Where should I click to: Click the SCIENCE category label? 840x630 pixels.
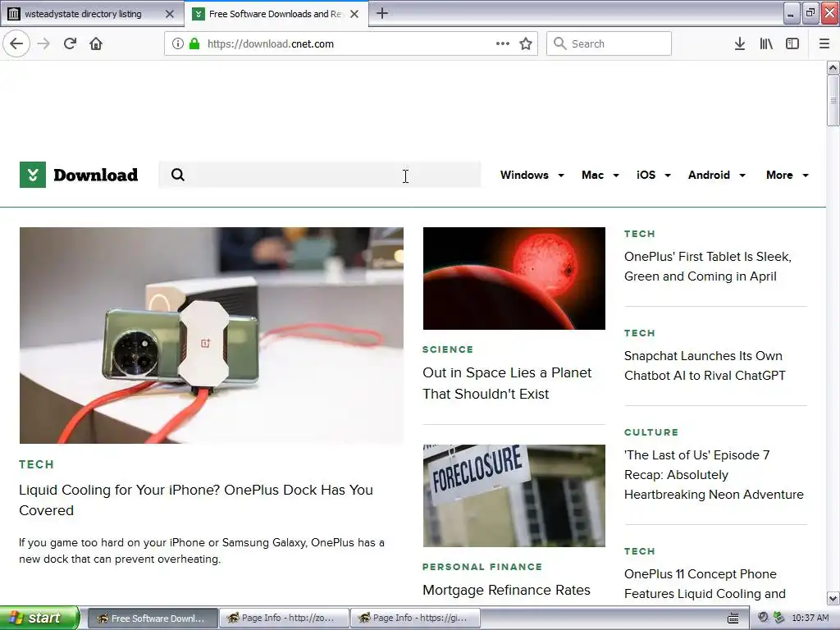(448, 349)
